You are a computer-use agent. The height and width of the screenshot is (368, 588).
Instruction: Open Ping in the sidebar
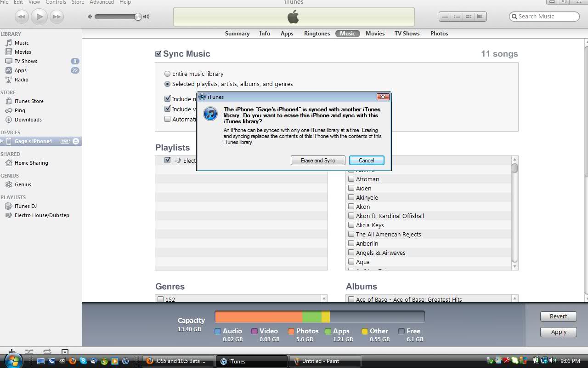20,110
